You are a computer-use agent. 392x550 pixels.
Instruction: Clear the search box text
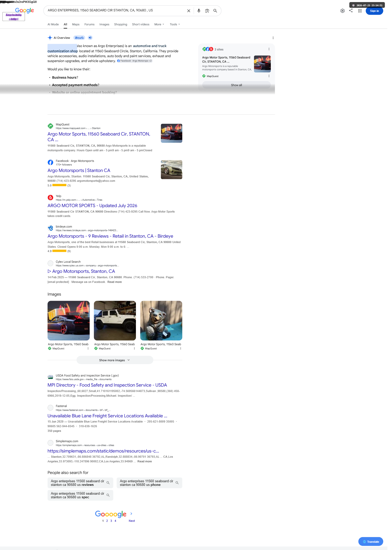(189, 11)
